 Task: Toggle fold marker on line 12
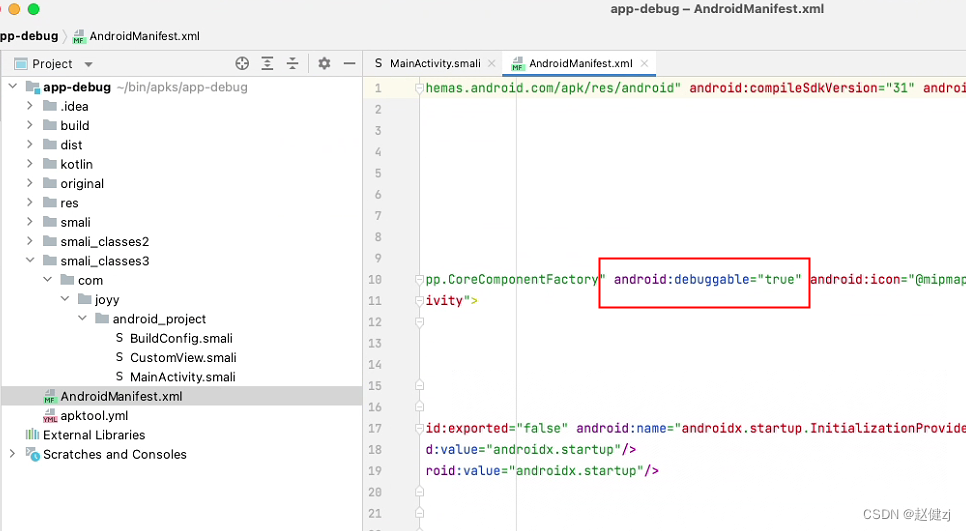click(x=420, y=322)
